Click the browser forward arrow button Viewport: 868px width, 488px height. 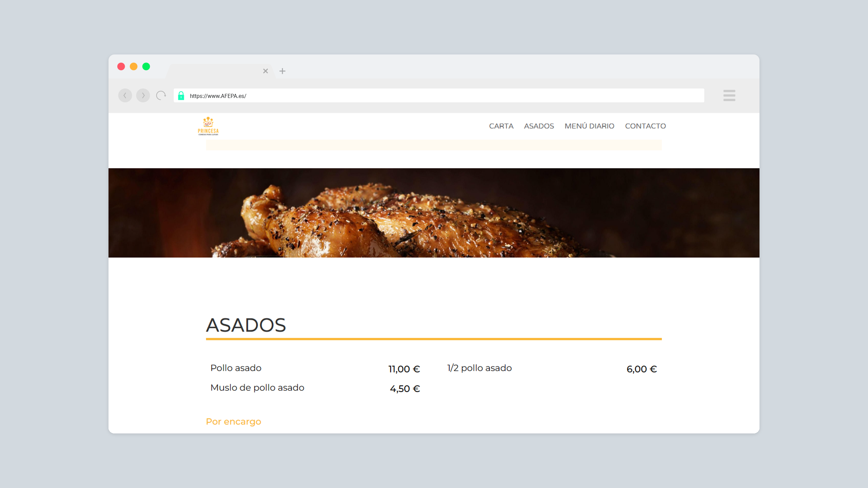pos(143,96)
